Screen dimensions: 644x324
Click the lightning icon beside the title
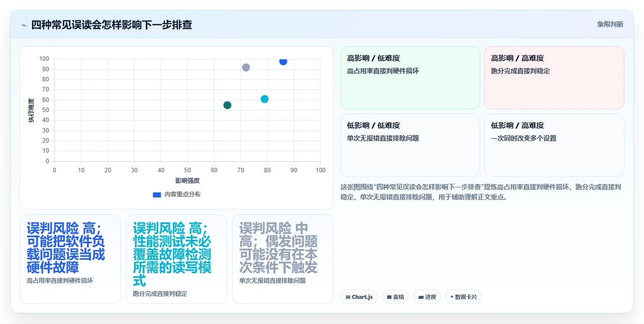[x=24, y=25]
